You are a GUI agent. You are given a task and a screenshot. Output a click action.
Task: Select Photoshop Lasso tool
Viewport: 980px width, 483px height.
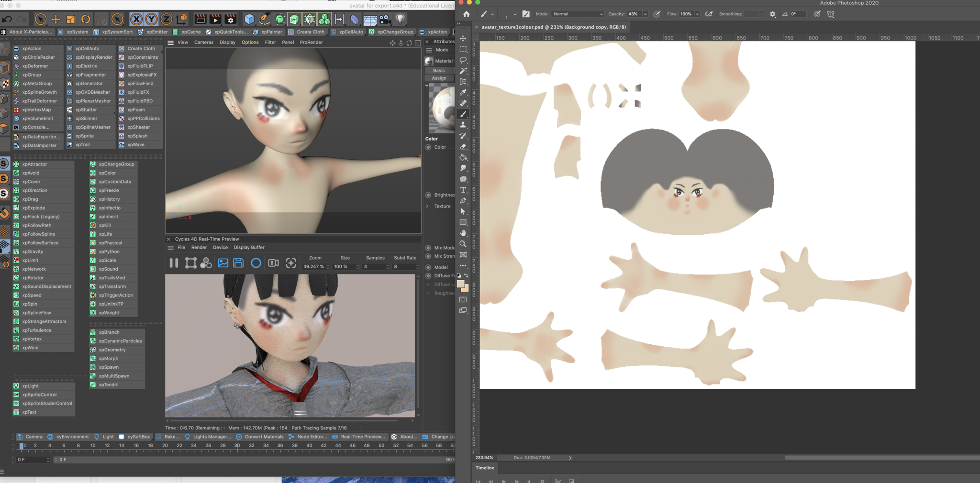click(x=463, y=60)
